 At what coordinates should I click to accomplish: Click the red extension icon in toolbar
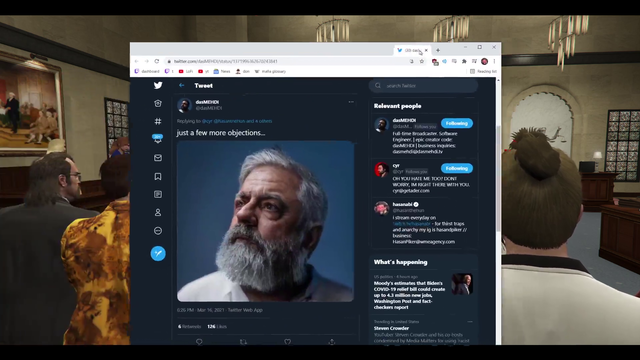(435, 62)
